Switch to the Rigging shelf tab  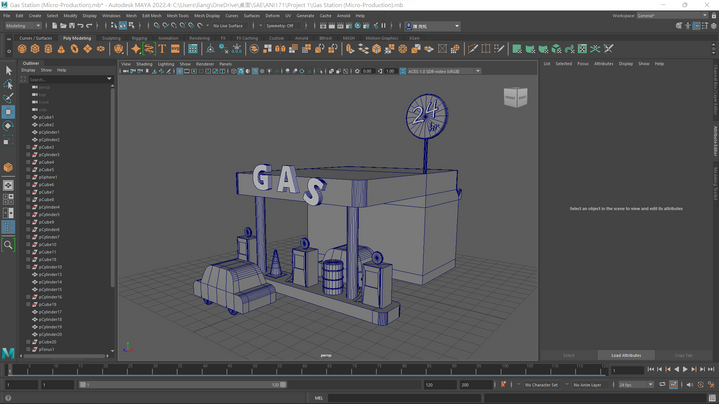click(x=139, y=38)
